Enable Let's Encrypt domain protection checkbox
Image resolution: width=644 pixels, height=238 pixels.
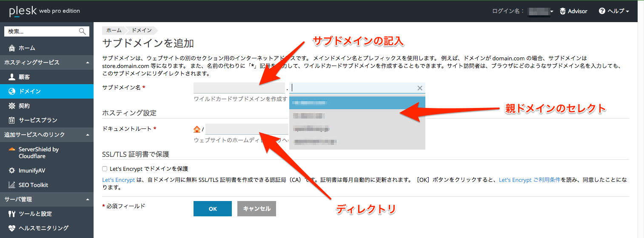[105, 169]
